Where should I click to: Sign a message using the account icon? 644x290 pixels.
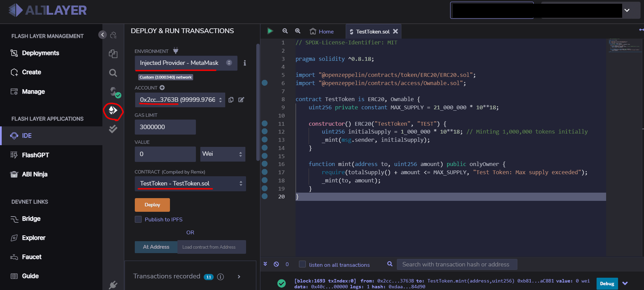241,100
